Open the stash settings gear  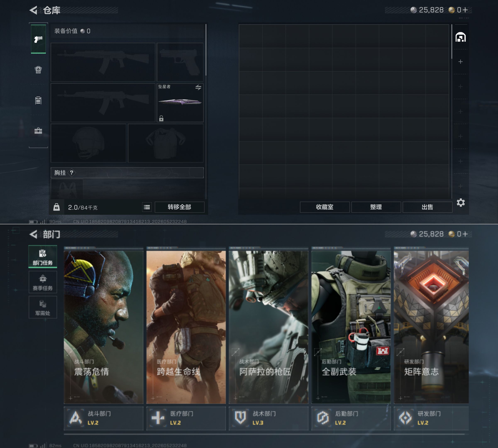(461, 203)
